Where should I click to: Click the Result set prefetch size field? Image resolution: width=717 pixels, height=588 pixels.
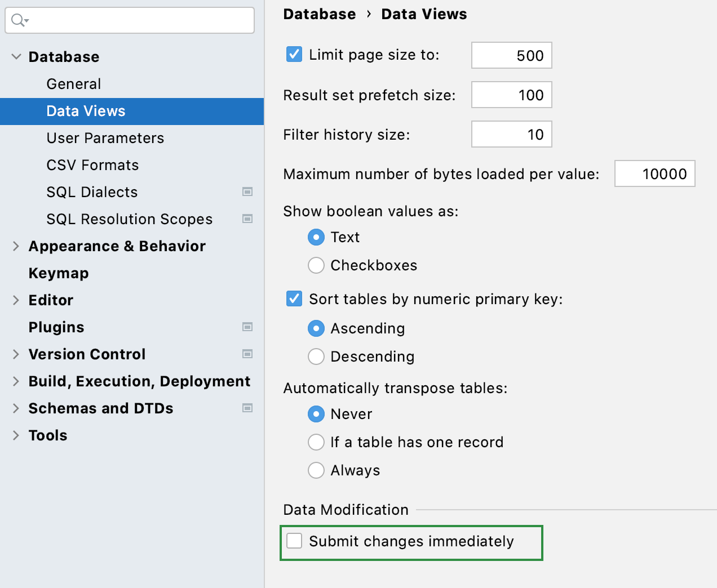511,95
